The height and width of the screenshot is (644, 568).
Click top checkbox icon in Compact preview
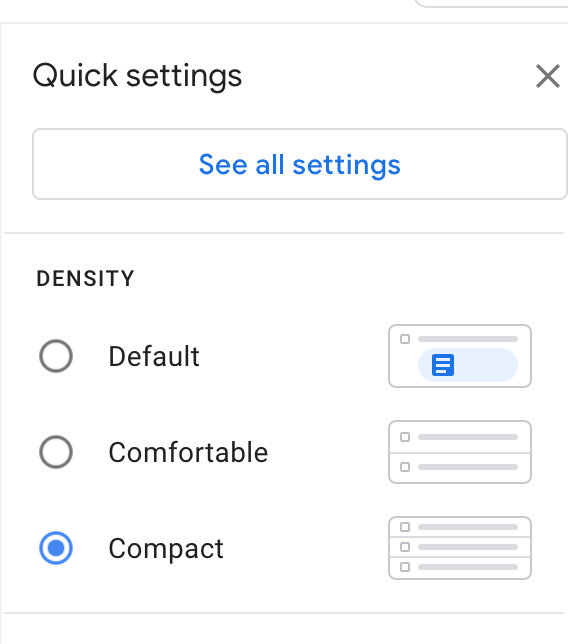[x=405, y=527]
